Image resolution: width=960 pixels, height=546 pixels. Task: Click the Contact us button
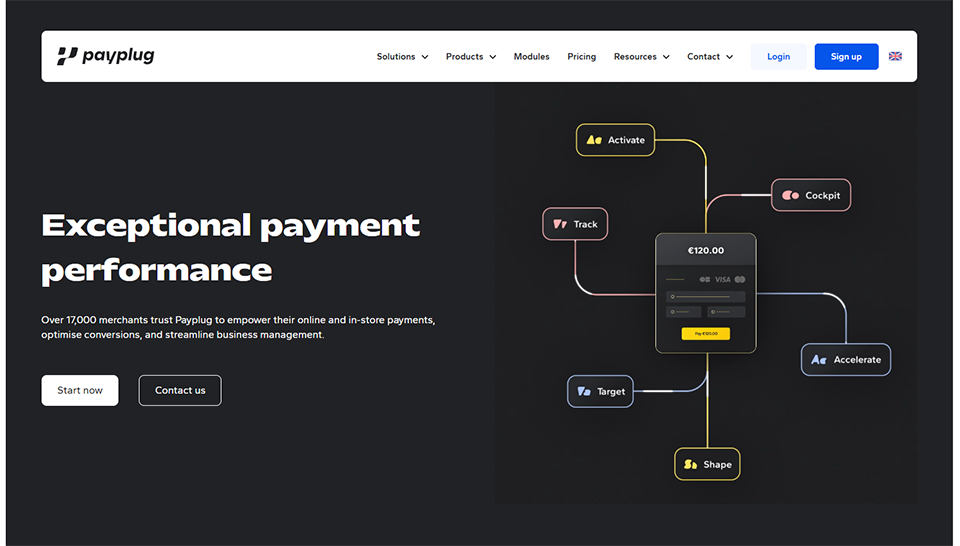(180, 391)
